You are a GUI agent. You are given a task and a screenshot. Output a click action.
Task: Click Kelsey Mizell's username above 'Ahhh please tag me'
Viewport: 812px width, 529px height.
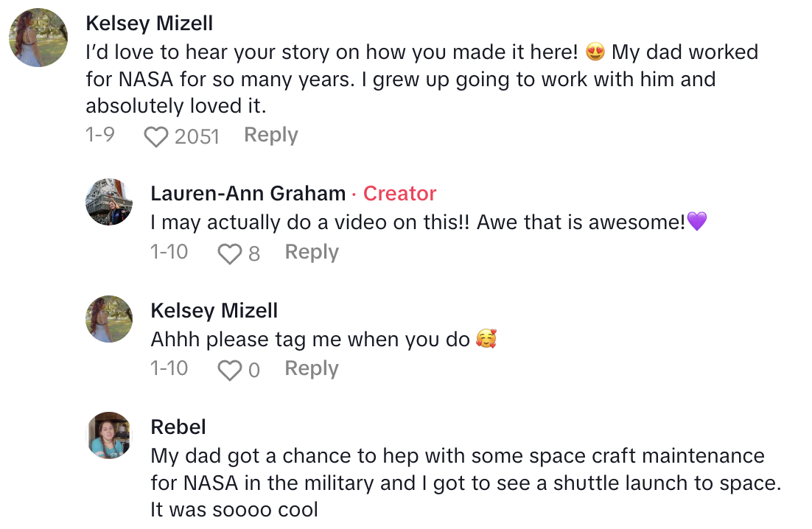pyautogui.click(x=214, y=311)
